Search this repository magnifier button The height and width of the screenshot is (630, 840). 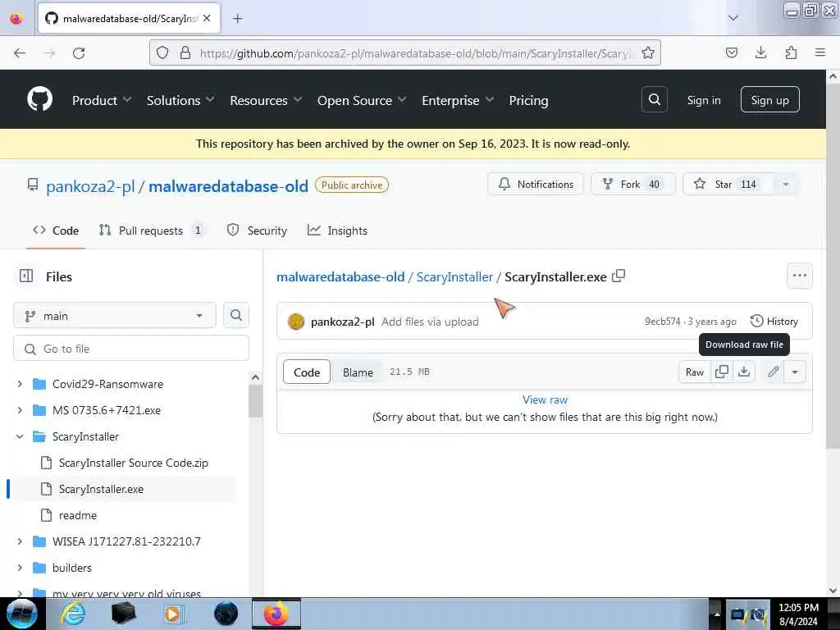tap(235, 316)
